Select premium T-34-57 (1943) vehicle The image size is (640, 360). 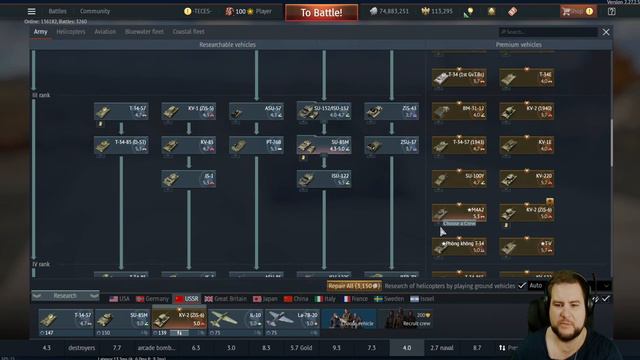tap(459, 145)
